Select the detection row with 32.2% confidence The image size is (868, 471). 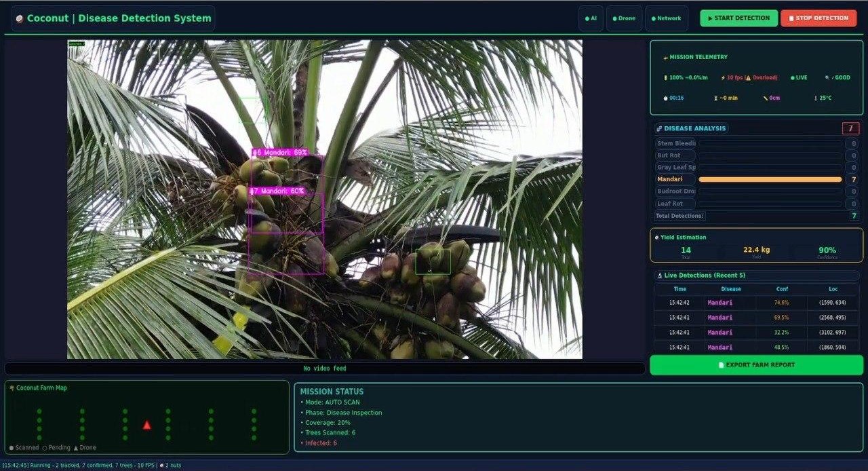[756, 333]
